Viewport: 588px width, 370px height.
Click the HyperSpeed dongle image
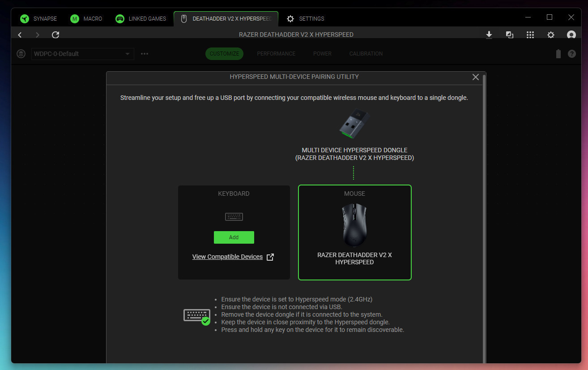(354, 124)
